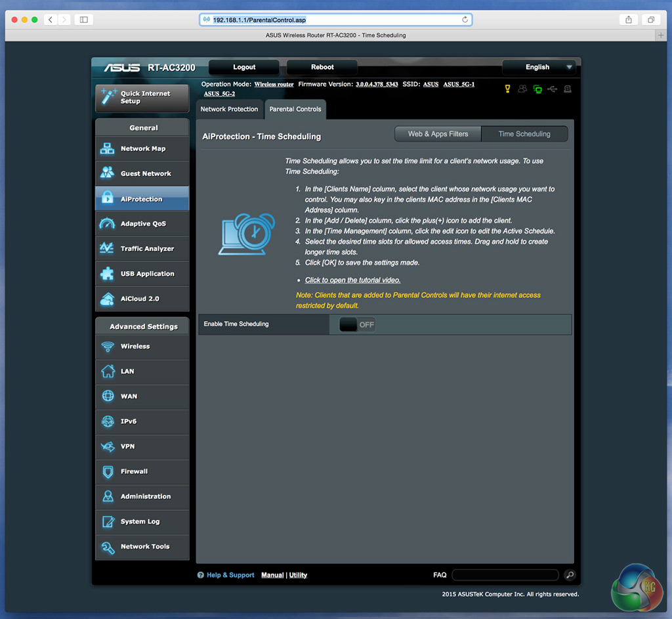Screen dimensions: 672x619
Task: Reload the page with Safari's refresh icon
Action: pyautogui.click(x=465, y=20)
